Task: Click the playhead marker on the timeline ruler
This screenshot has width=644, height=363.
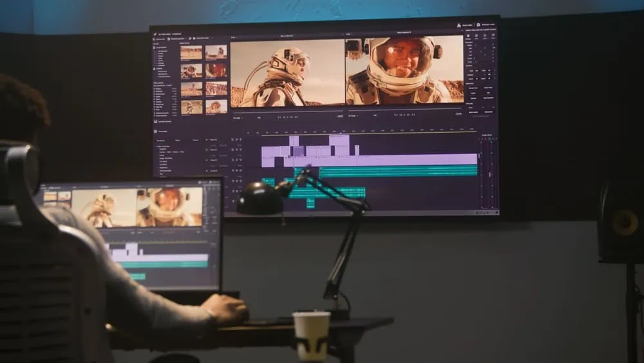Action: coord(340,133)
